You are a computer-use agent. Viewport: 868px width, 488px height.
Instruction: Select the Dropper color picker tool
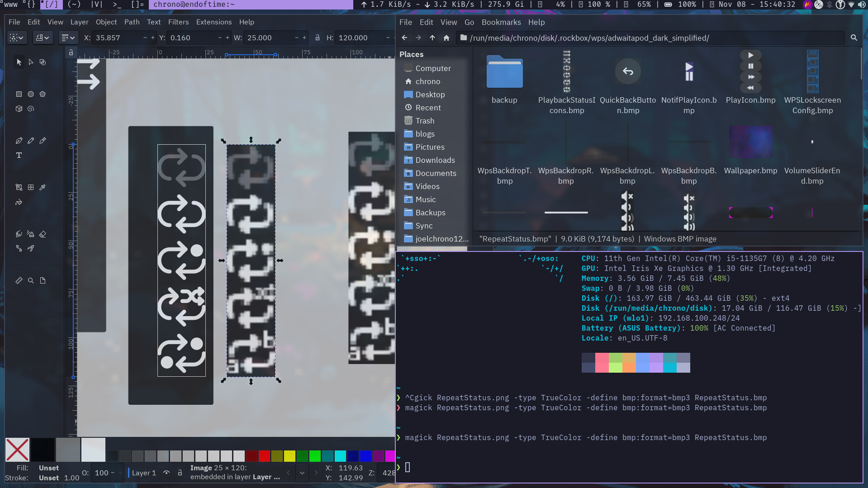tap(43, 187)
